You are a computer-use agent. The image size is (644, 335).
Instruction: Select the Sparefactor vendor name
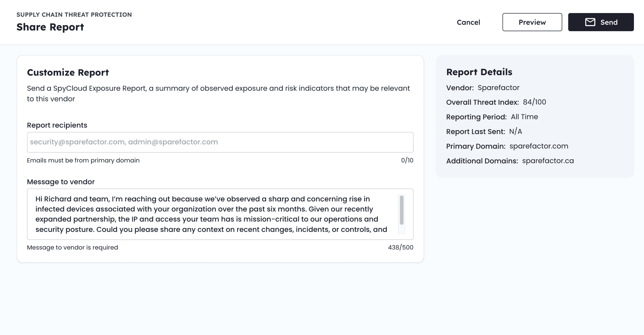click(x=498, y=88)
